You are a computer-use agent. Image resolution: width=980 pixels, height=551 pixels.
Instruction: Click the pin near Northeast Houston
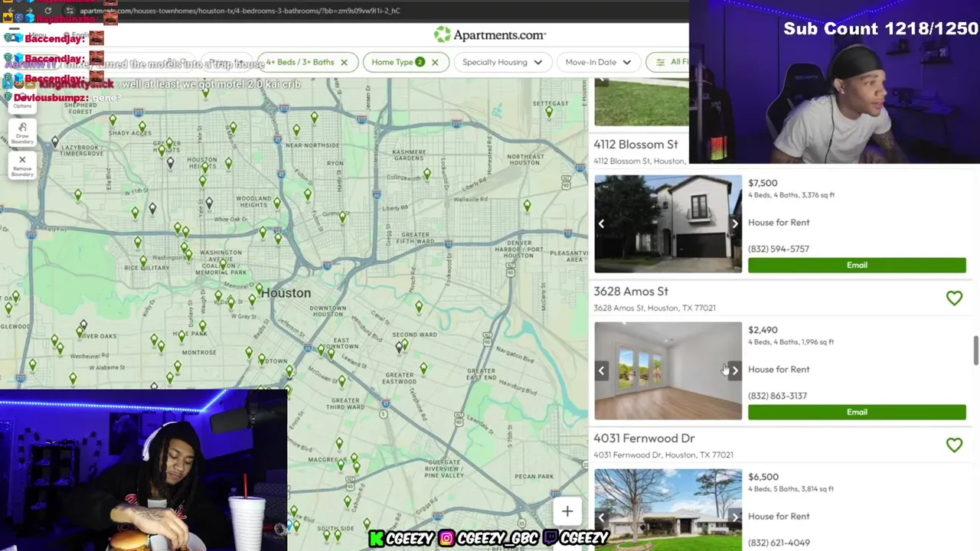(x=527, y=206)
